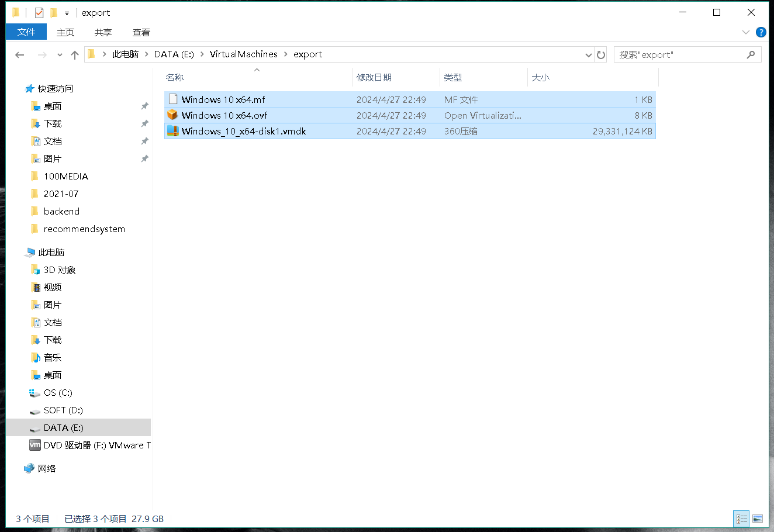Sort by the 类型 column header
774x532 pixels.
click(453, 77)
